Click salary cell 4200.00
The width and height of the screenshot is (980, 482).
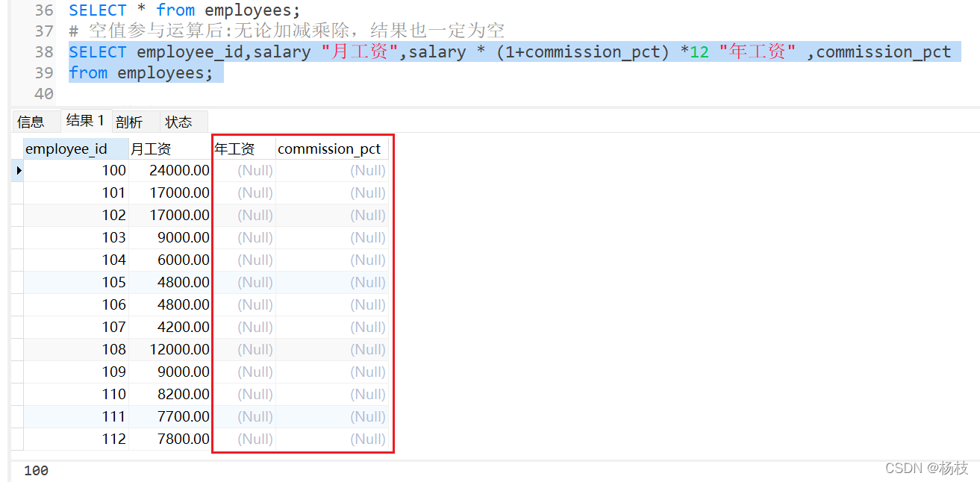[x=170, y=327]
